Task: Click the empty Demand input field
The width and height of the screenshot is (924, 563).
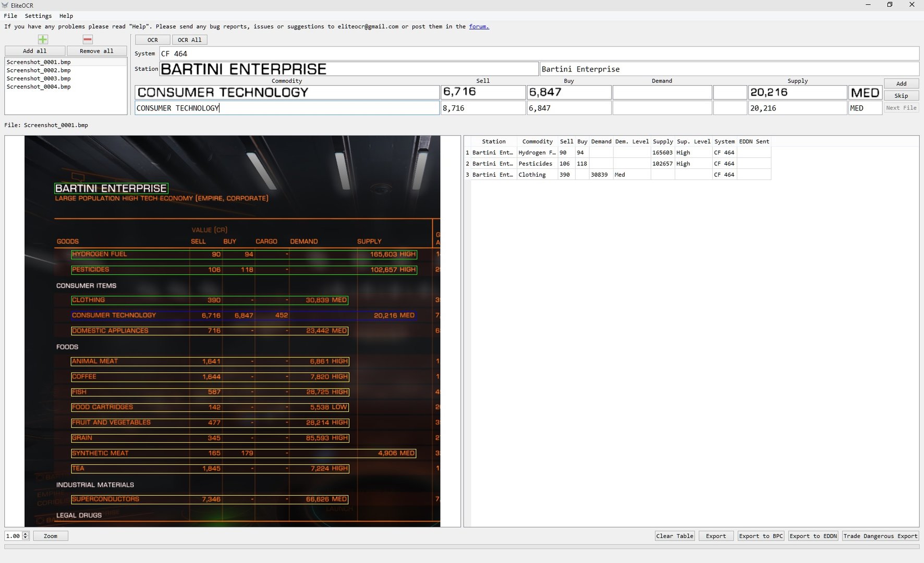Action: pyautogui.click(x=662, y=108)
